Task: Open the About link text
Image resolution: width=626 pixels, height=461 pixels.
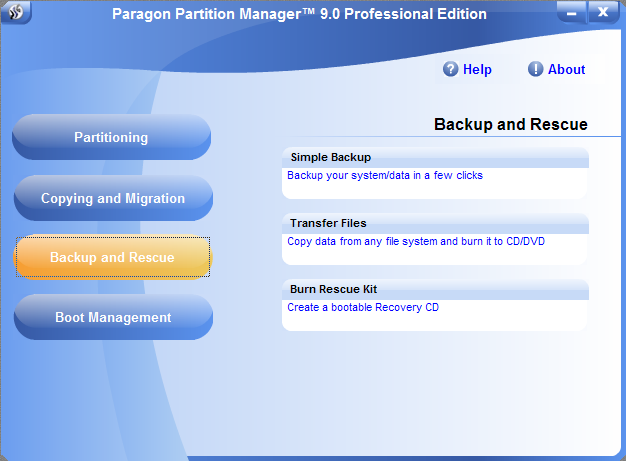Action: [x=566, y=70]
